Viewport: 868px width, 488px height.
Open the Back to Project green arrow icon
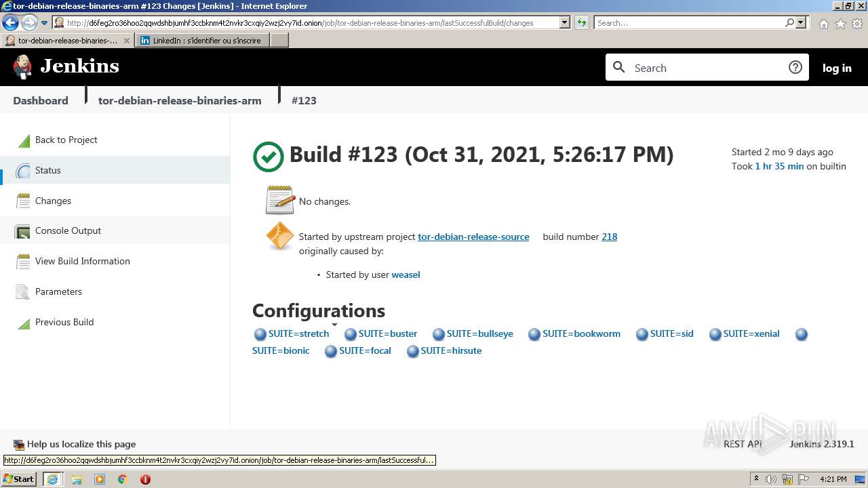click(24, 140)
